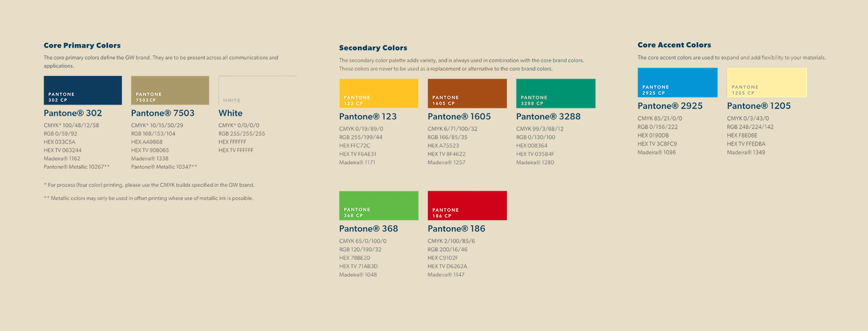Click the RGB 0/59/92 value
This screenshot has width=868, height=331.
point(60,134)
